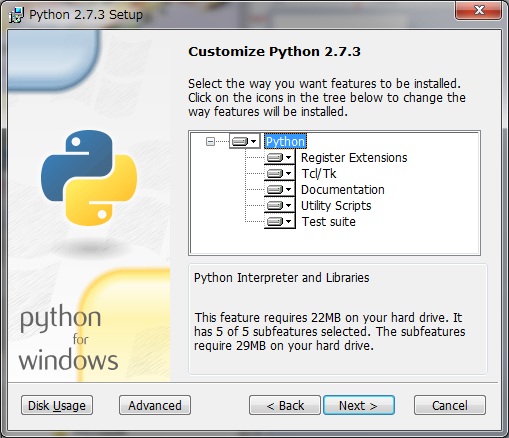Select the Python tree item

(x=285, y=141)
